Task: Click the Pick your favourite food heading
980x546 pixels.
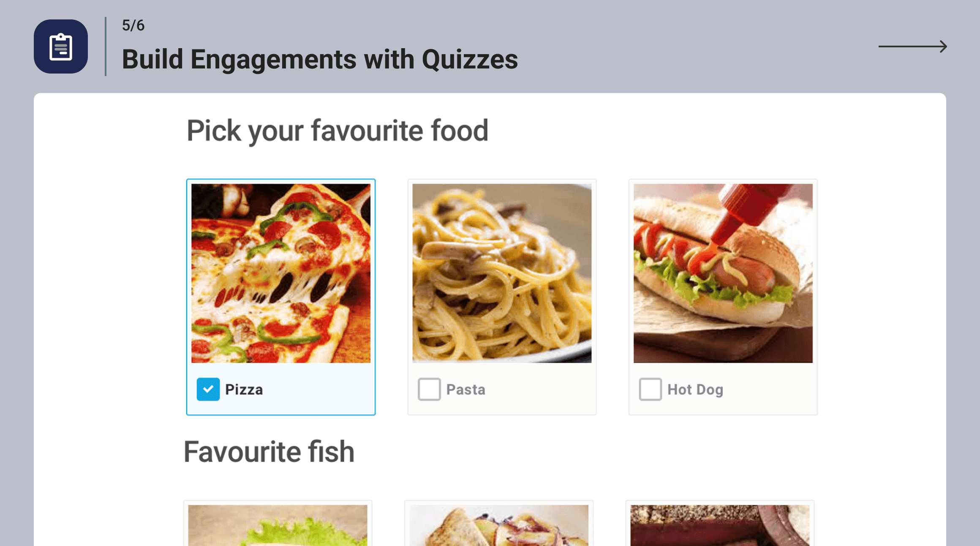Action: tap(337, 131)
